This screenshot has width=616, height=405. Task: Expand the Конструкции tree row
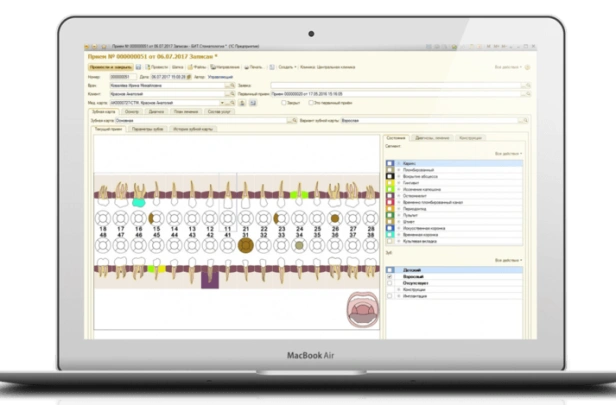tap(397, 290)
